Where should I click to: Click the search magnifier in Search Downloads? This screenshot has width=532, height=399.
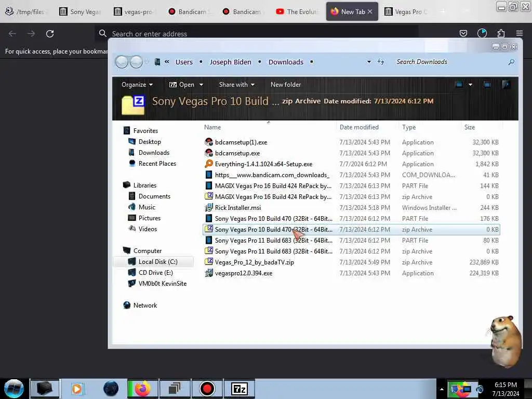pyautogui.click(x=511, y=62)
